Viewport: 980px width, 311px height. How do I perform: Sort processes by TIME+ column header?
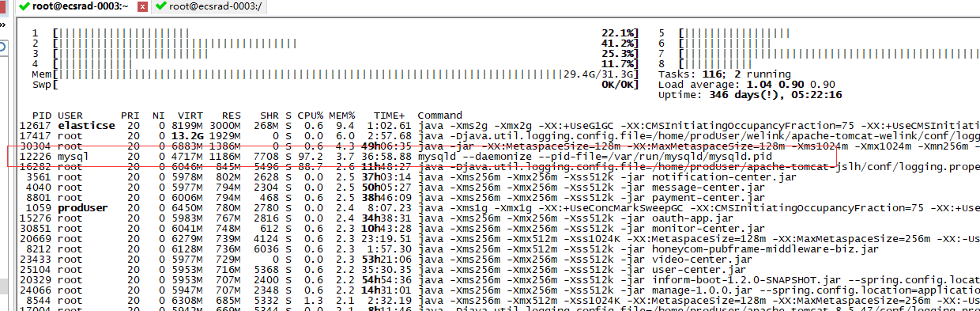pyautogui.click(x=389, y=116)
